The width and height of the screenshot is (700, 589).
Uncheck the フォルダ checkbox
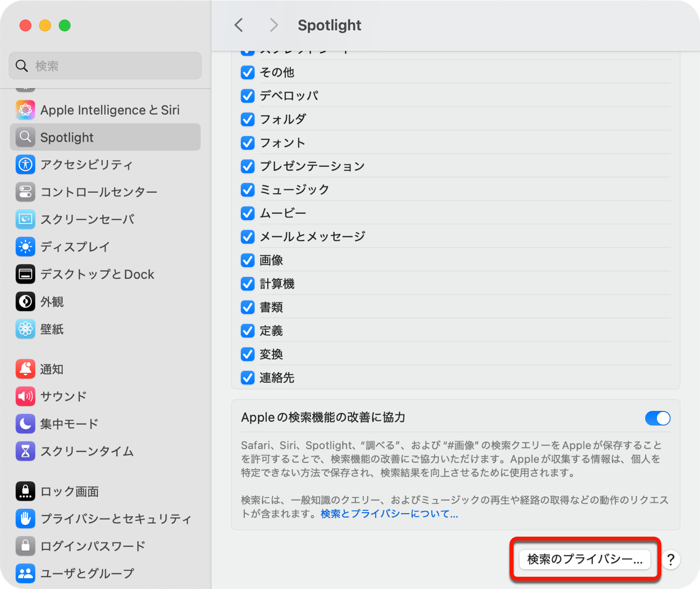click(248, 119)
